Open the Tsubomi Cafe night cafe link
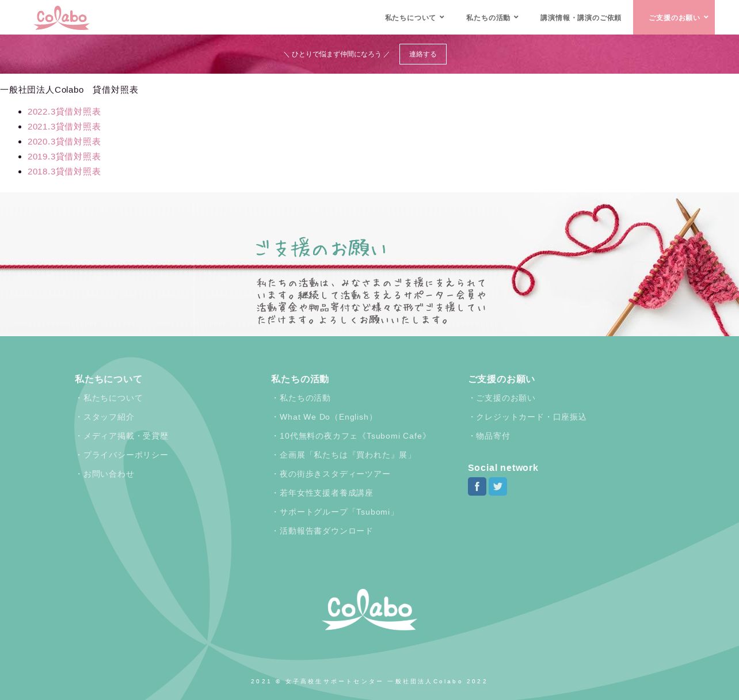Screen dimensions: 739x700 click(351, 436)
